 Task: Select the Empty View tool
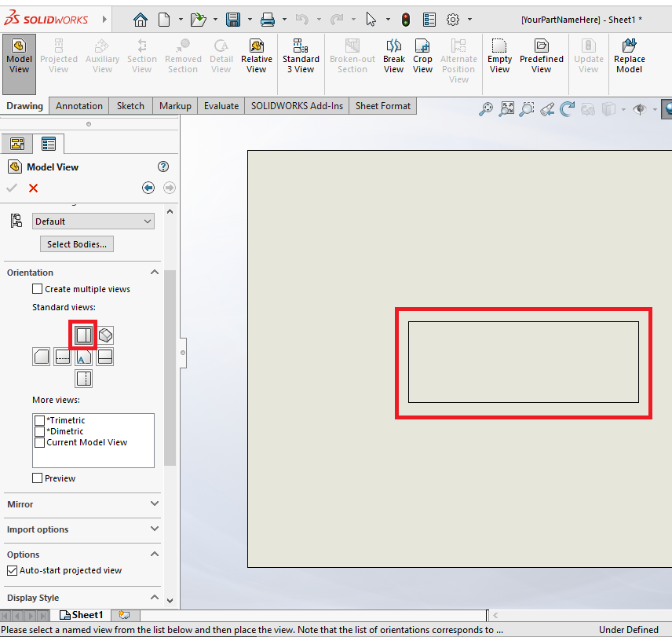pyautogui.click(x=499, y=55)
